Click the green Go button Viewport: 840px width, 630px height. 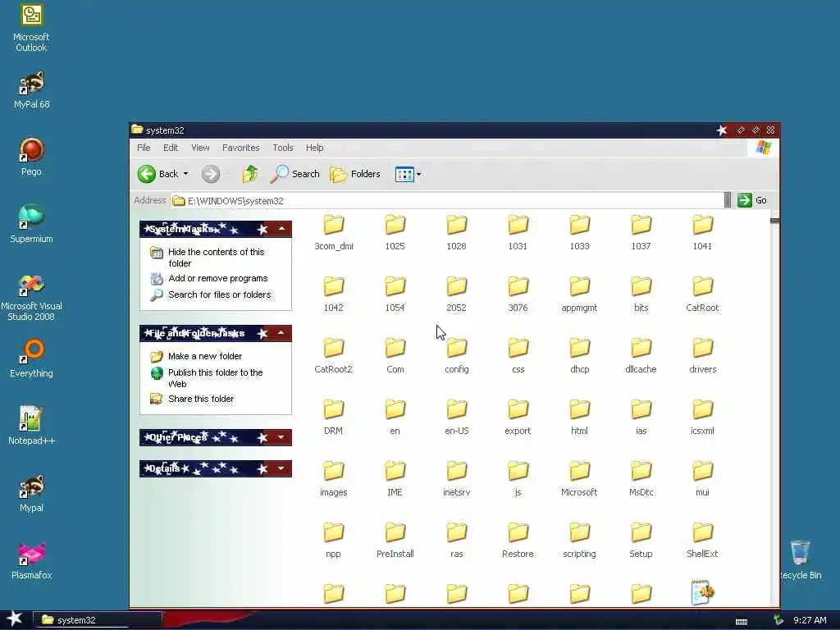click(x=752, y=200)
